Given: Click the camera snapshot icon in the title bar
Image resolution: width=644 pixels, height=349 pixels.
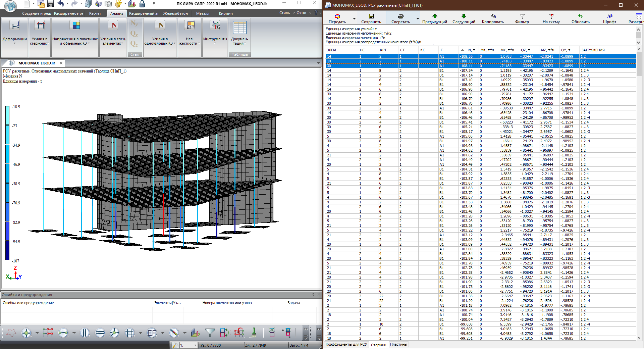Looking at the screenshot, I should [x=108, y=4].
